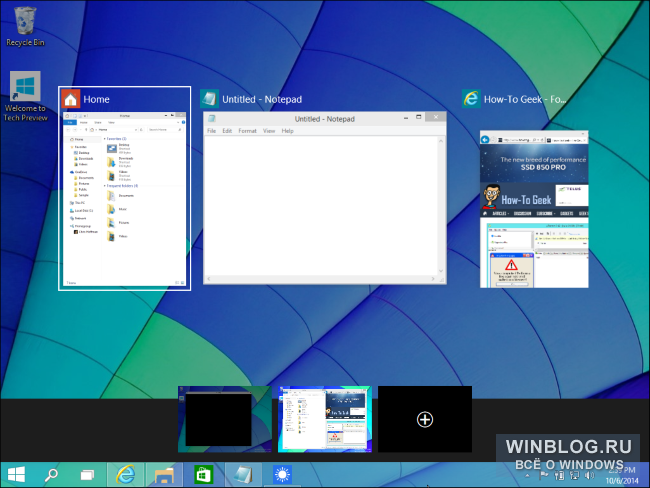Image resolution: width=650 pixels, height=488 pixels.
Task: Switch to the first virtual desktop thumbnail
Action: [x=225, y=419]
